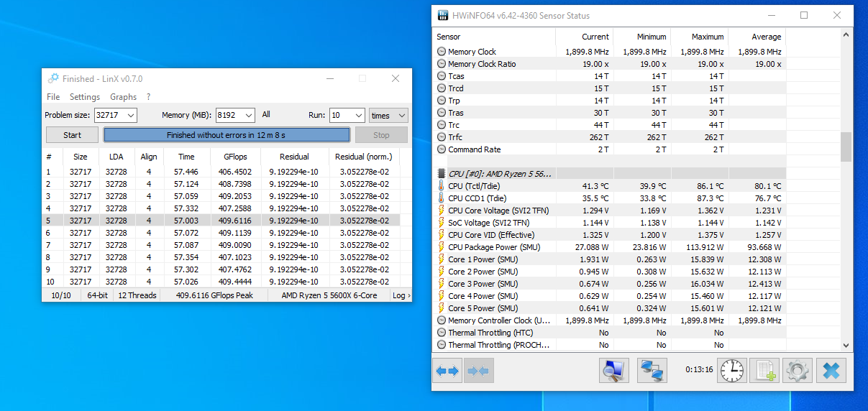Click the icon beside Thermal Throttling (HTC)

442,333
